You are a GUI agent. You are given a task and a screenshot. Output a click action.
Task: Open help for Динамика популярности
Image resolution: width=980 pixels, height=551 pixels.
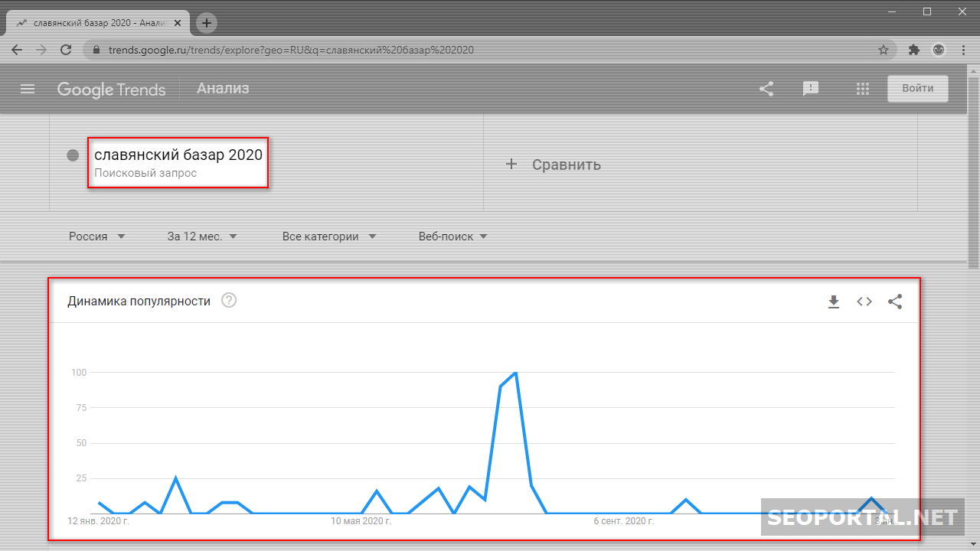coord(229,301)
